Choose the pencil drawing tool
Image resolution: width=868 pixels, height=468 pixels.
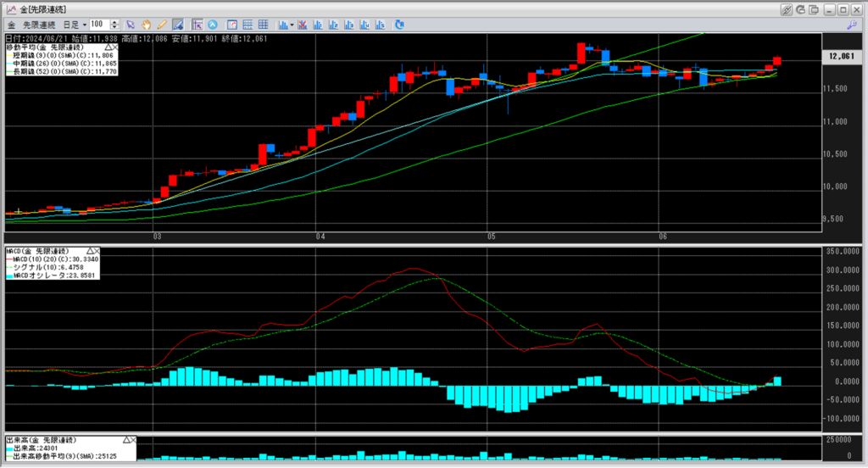(x=161, y=25)
